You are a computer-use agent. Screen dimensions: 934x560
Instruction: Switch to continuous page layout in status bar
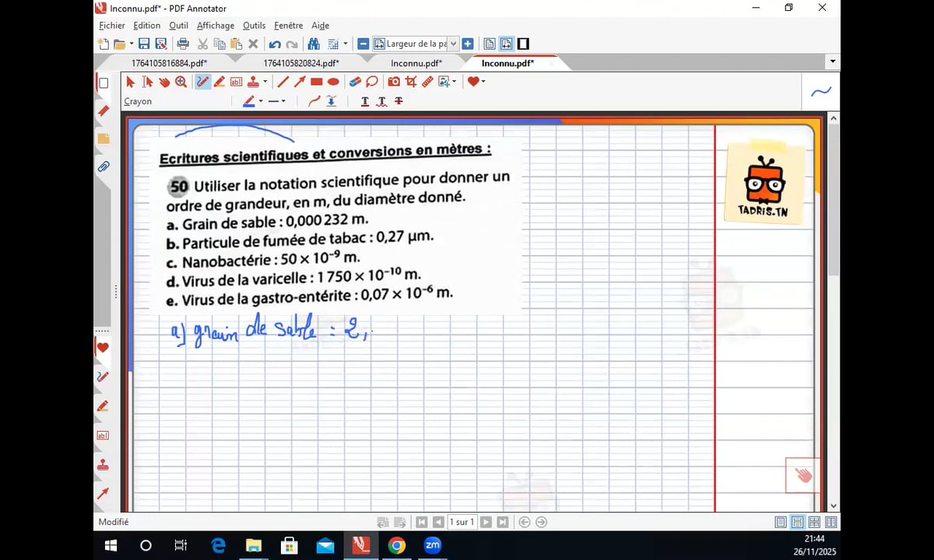point(797,523)
